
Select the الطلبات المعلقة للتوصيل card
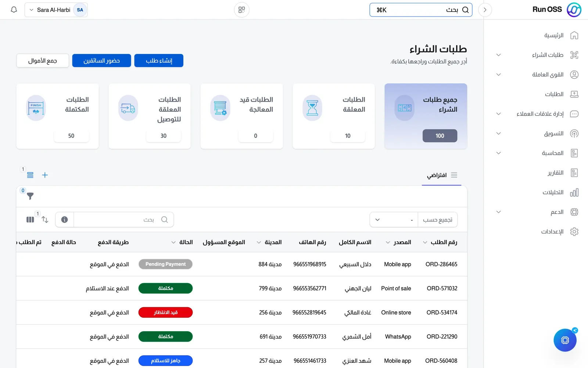coord(150,116)
